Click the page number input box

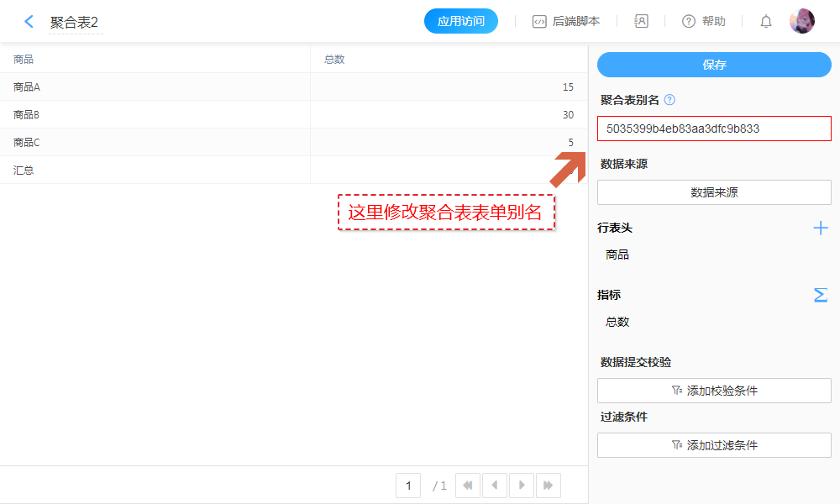(408, 486)
